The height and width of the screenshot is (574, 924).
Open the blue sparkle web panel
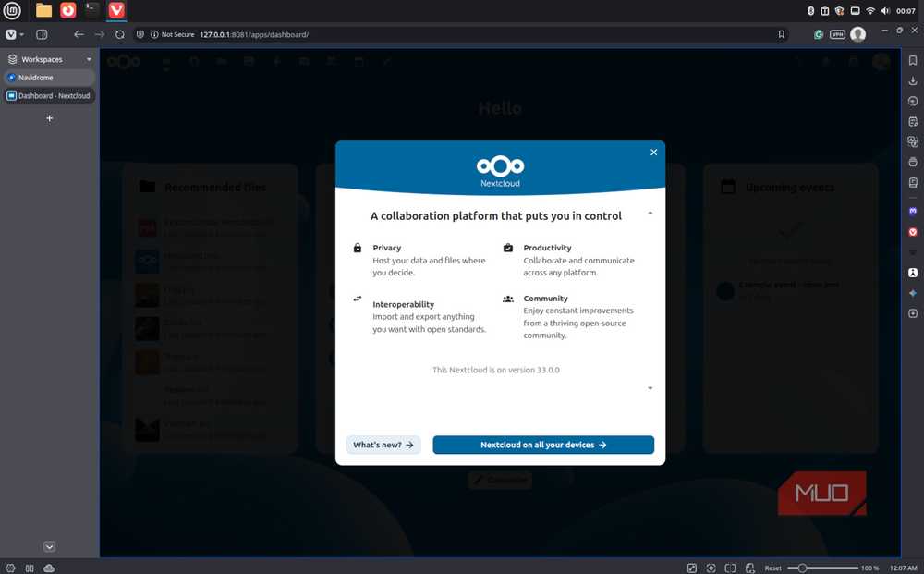click(x=913, y=294)
